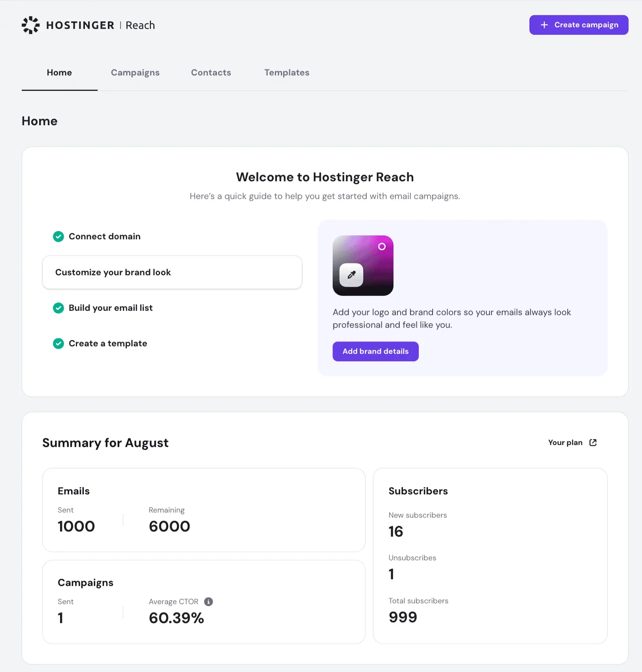
Task: Click the Welcome to Hostinger Reach heading
Action: (x=325, y=177)
